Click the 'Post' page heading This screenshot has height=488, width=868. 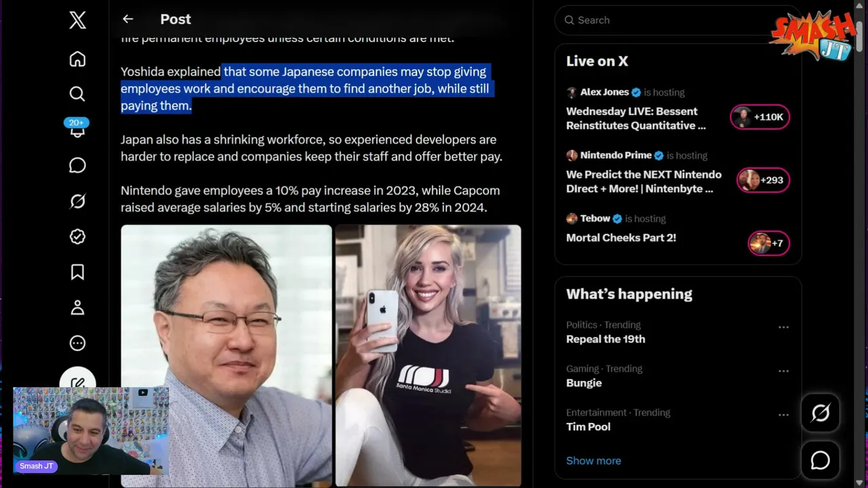tap(176, 19)
